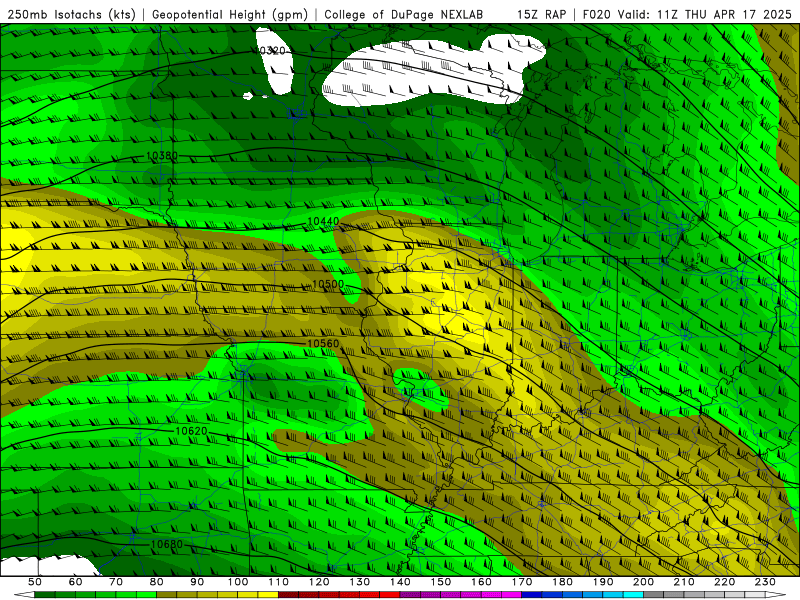Click the dark purple swatch just after 140
The height and width of the screenshot is (600, 800).
(x=410, y=595)
